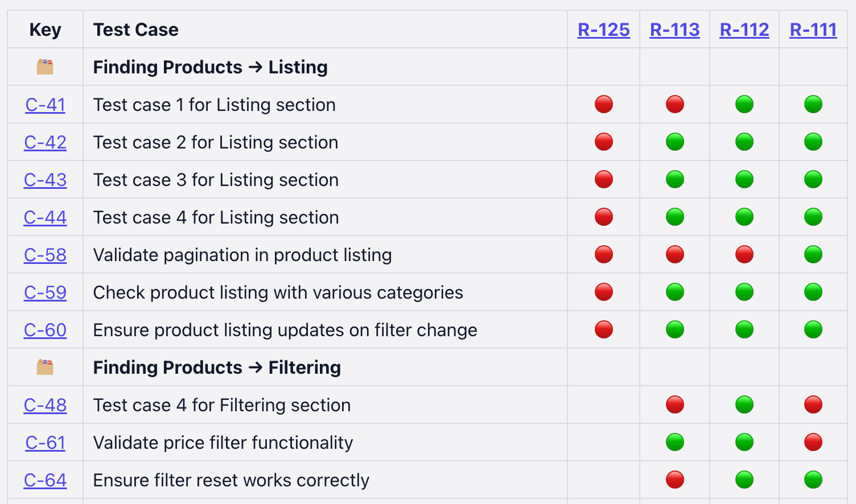Image resolution: width=856 pixels, height=504 pixels.
Task: Click Finding Products → Filtering section row
Action: pyautogui.click(x=217, y=367)
